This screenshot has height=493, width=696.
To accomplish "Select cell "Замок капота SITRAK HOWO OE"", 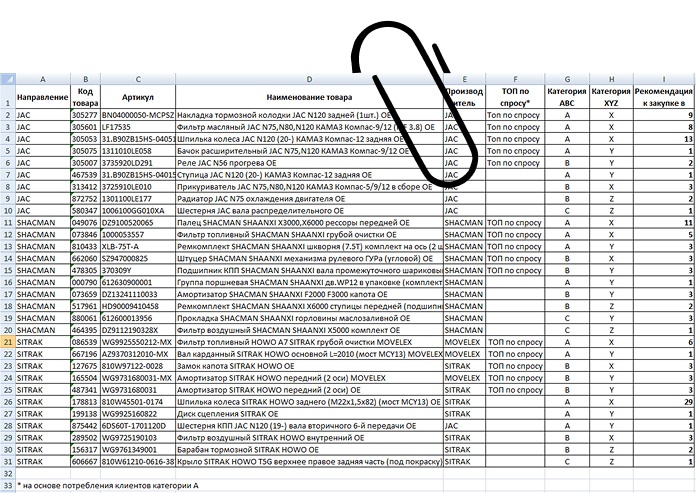I will point(309,367).
